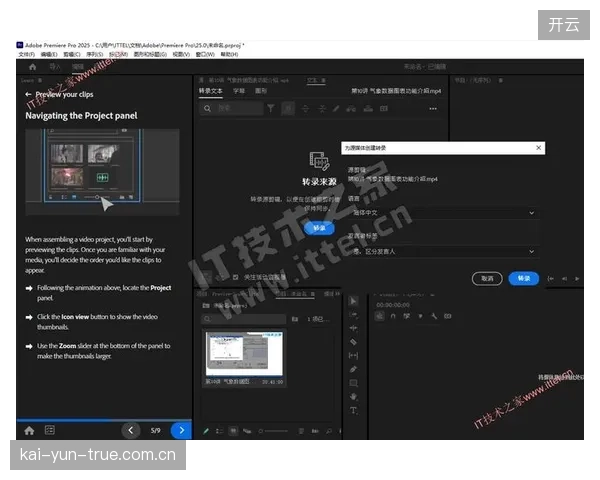Viewport: 600px width, 480px height.
Task: Go to previous tutorial step arrow
Action: click(130, 430)
